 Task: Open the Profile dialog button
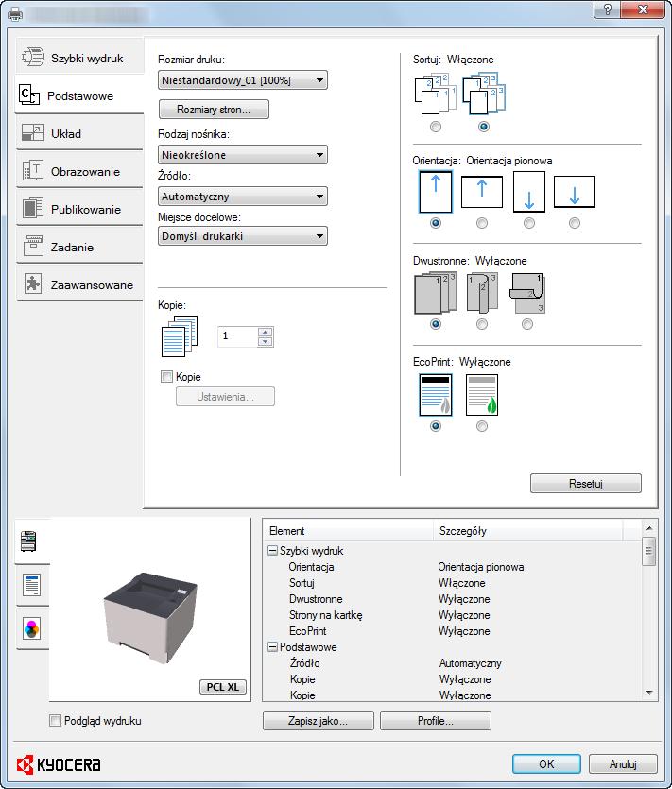[x=436, y=721]
